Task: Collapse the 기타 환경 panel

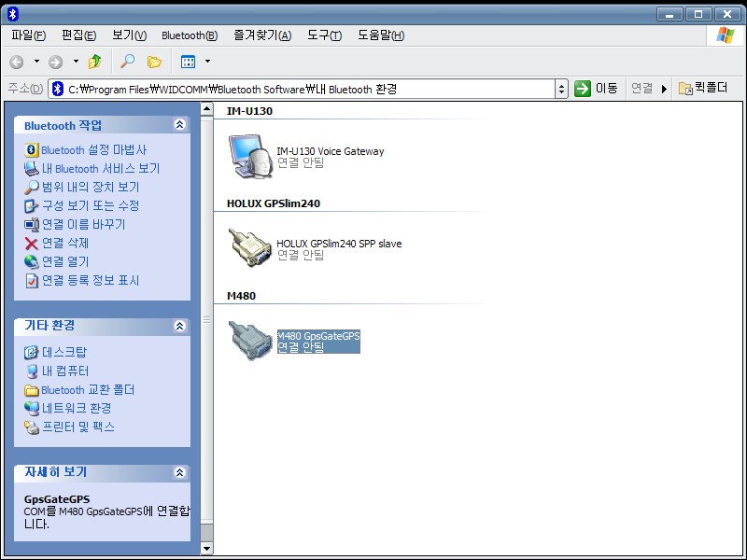Action: click(179, 326)
